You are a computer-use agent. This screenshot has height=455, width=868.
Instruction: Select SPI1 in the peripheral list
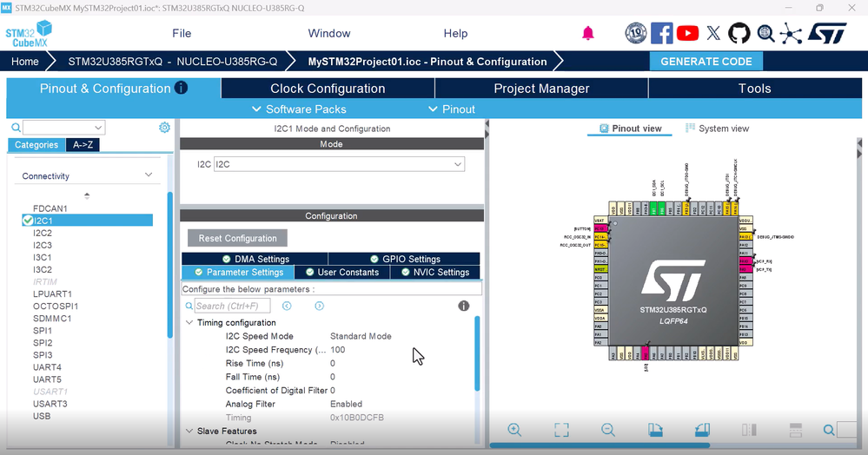[43, 330]
